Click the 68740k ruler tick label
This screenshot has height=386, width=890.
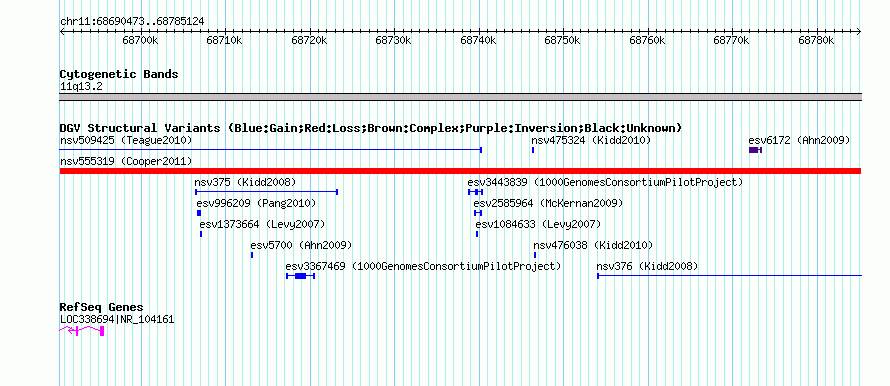click(478, 41)
